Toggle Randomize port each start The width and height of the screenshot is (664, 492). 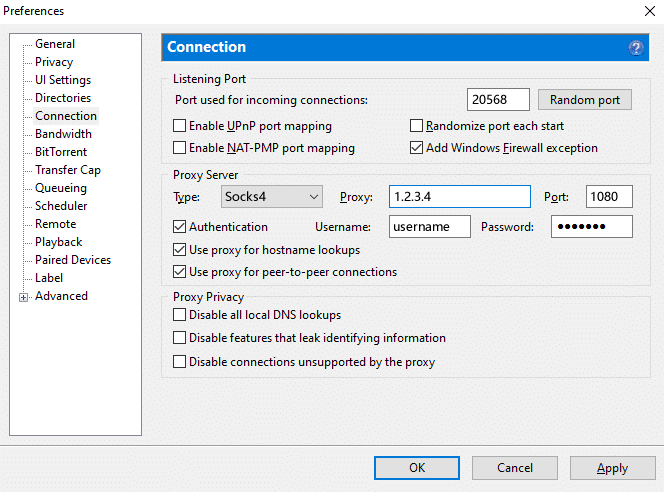click(x=416, y=126)
